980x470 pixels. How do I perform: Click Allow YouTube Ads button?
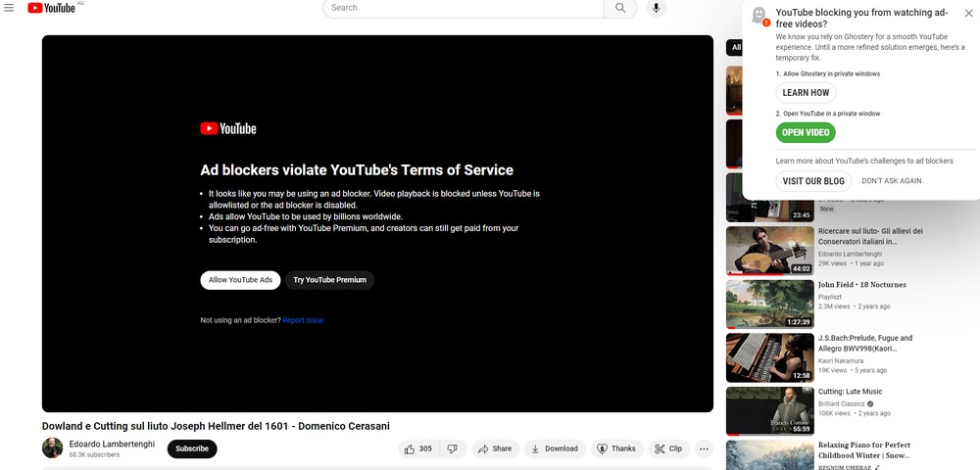240,280
